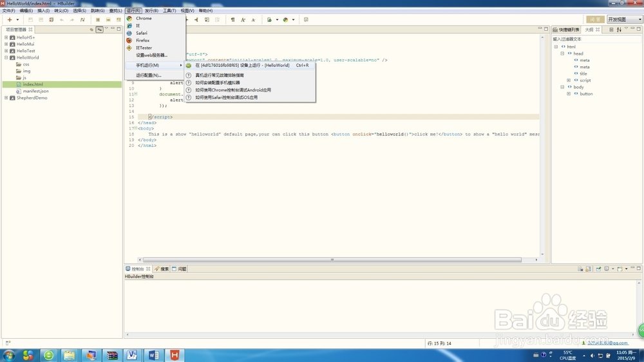Open the New button dropdown arrow

coord(17,20)
